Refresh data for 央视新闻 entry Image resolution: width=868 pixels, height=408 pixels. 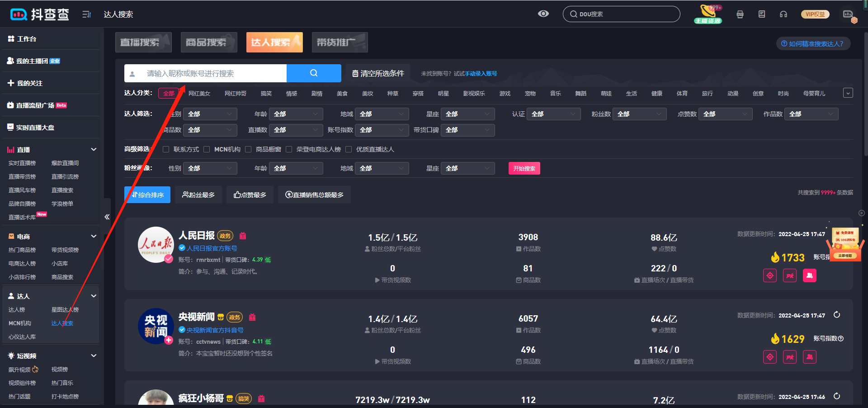pyautogui.click(x=837, y=315)
